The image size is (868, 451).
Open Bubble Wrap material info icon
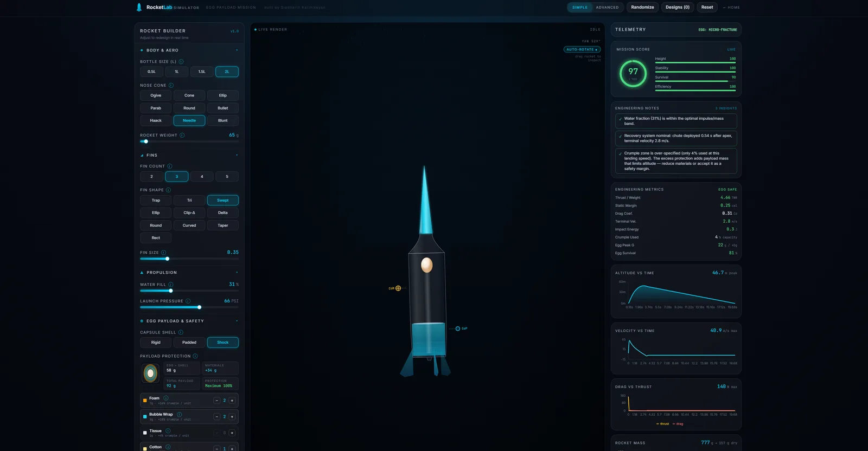click(x=180, y=414)
